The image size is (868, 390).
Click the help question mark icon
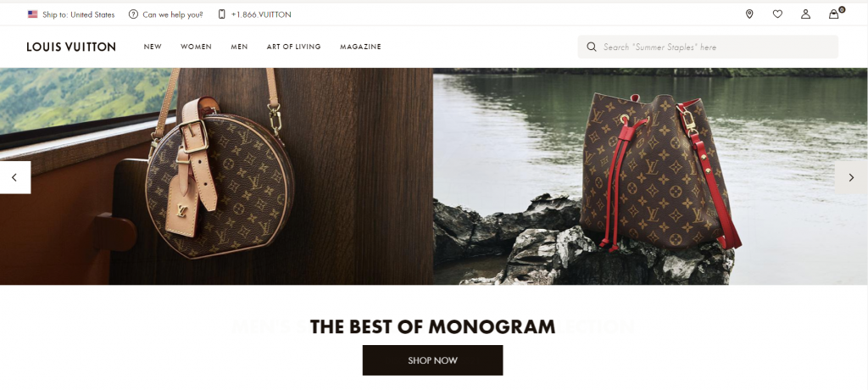(133, 14)
